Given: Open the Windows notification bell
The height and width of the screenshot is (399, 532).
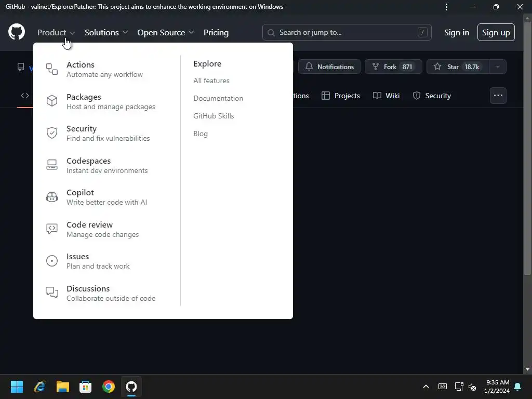Looking at the screenshot, I should (518, 387).
